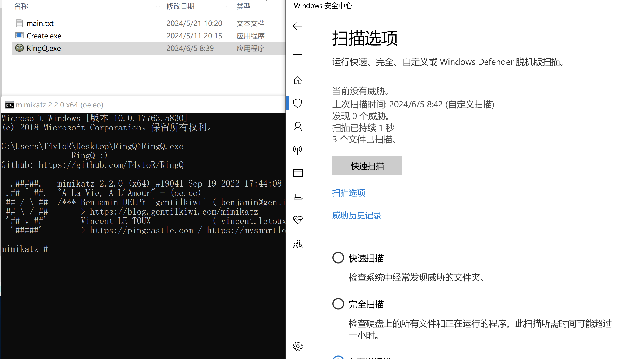
Task: Select the Create.exe file
Action: pos(44,36)
